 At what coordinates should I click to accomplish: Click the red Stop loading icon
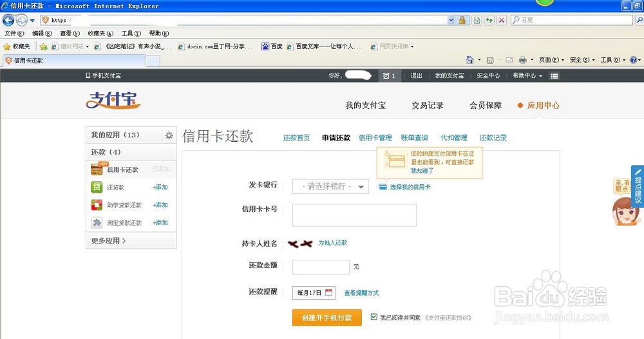[502, 20]
